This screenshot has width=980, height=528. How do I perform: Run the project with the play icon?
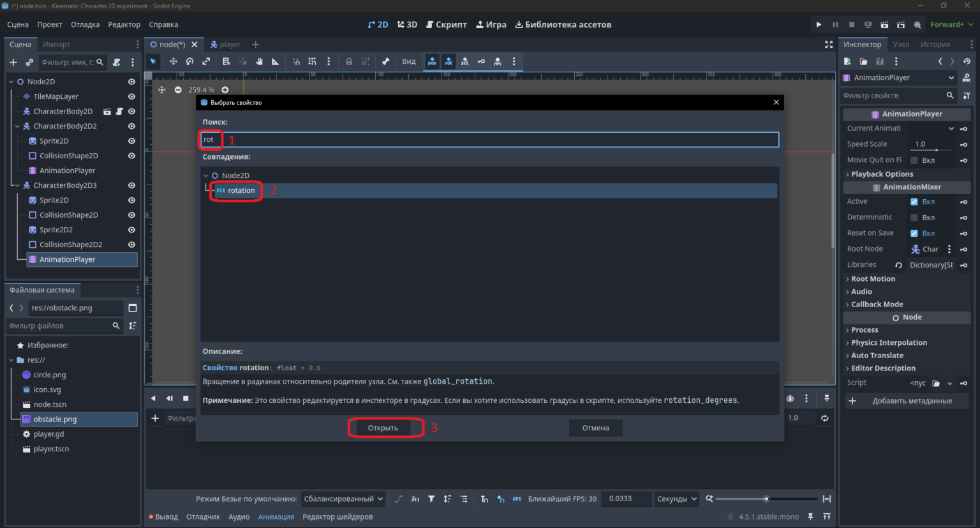819,24
